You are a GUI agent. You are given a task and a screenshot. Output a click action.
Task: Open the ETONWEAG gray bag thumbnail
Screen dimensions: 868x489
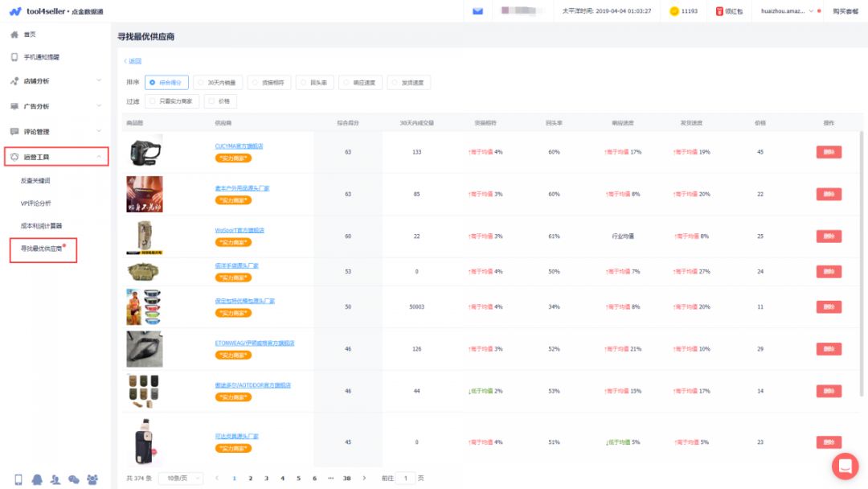coord(145,349)
